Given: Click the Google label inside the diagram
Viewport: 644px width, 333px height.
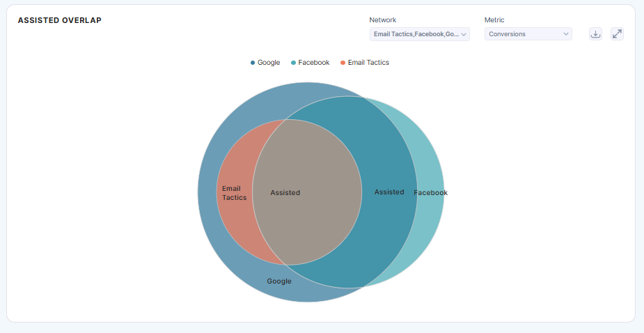Looking at the screenshot, I should (279, 281).
